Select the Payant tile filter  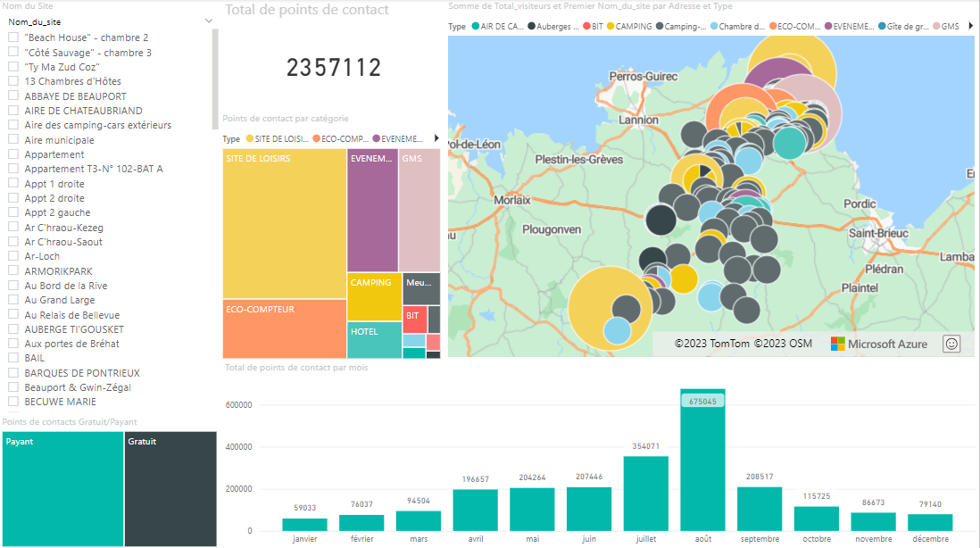click(62, 489)
